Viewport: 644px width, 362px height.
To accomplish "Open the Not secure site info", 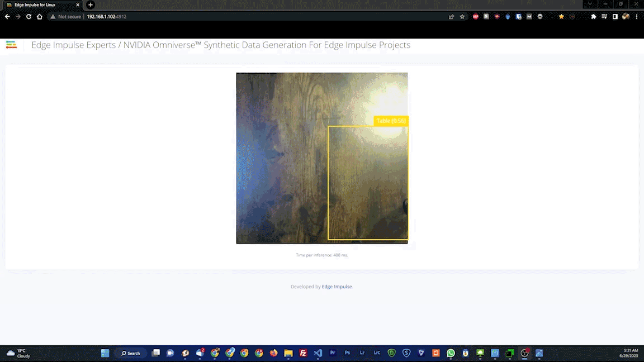I will 66,17.
